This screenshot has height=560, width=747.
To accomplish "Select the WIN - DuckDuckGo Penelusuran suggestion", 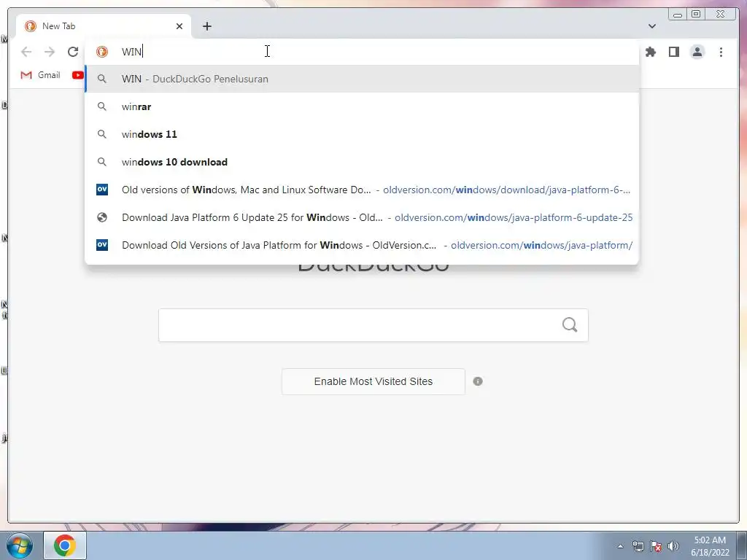I will pyautogui.click(x=362, y=79).
